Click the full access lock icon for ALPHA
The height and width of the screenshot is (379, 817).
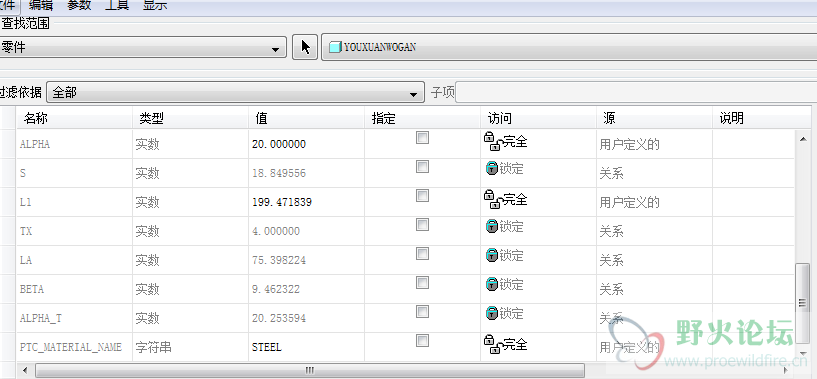click(492, 141)
